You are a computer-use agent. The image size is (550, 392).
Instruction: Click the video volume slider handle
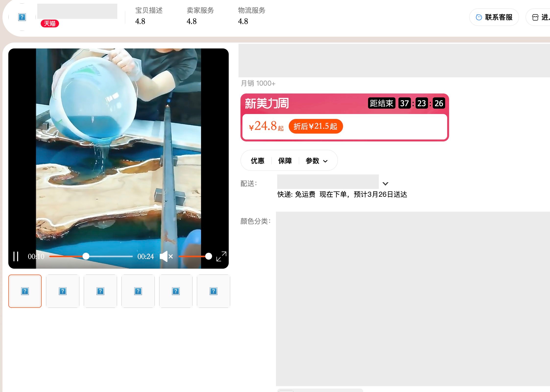point(208,256)
